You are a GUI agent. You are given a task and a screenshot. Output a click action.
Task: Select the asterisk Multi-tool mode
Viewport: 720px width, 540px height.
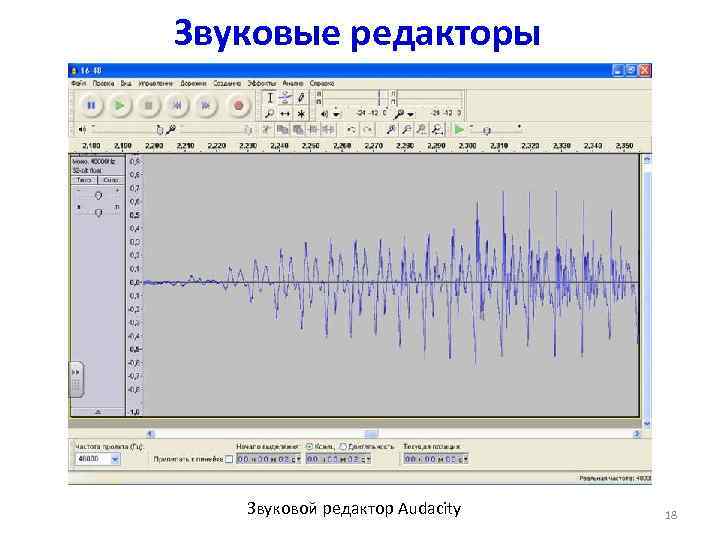click(x=301, y=113)
